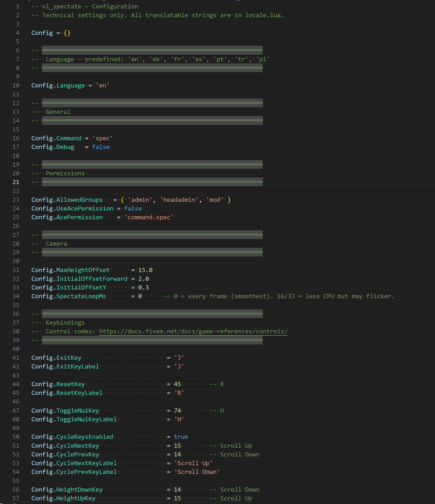Click the General section comment

tap(58, 112)
